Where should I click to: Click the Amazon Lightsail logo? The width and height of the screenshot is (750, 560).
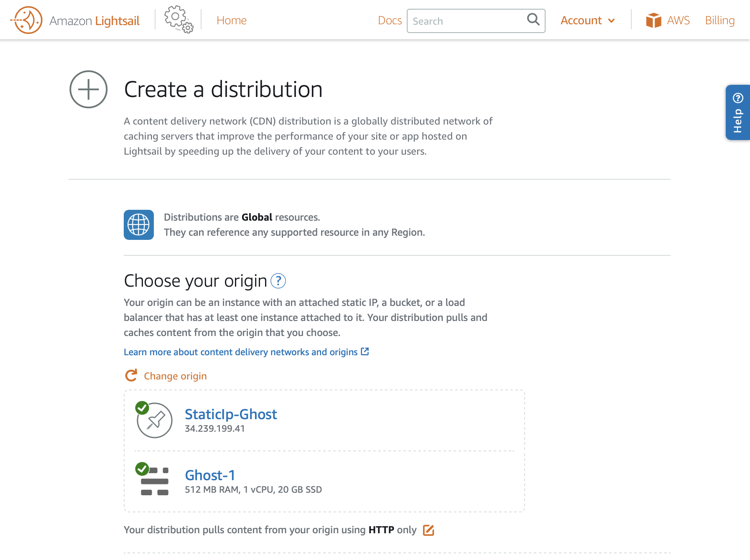[x=75, y=20]
